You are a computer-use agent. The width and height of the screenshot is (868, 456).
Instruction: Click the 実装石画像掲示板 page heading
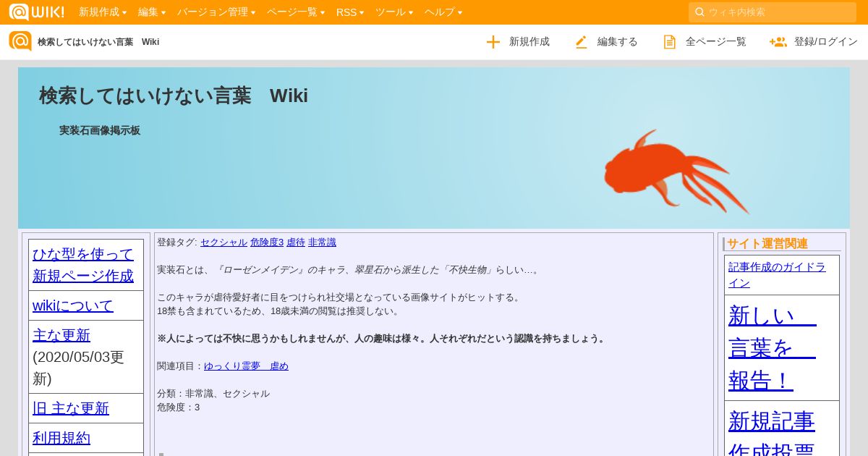(x=100, y=130)
